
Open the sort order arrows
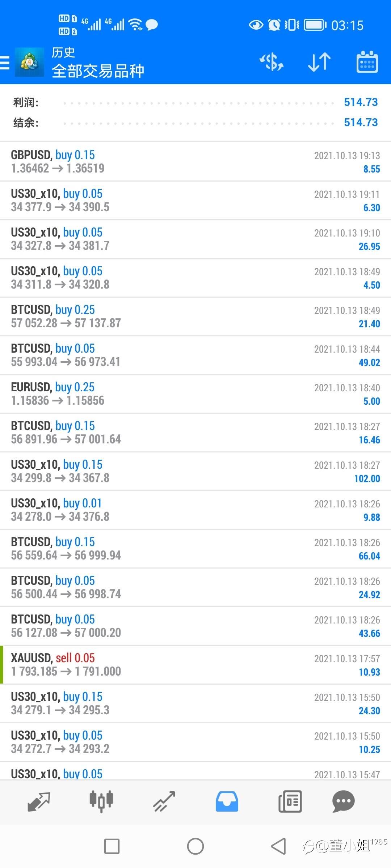click(319, 62)
